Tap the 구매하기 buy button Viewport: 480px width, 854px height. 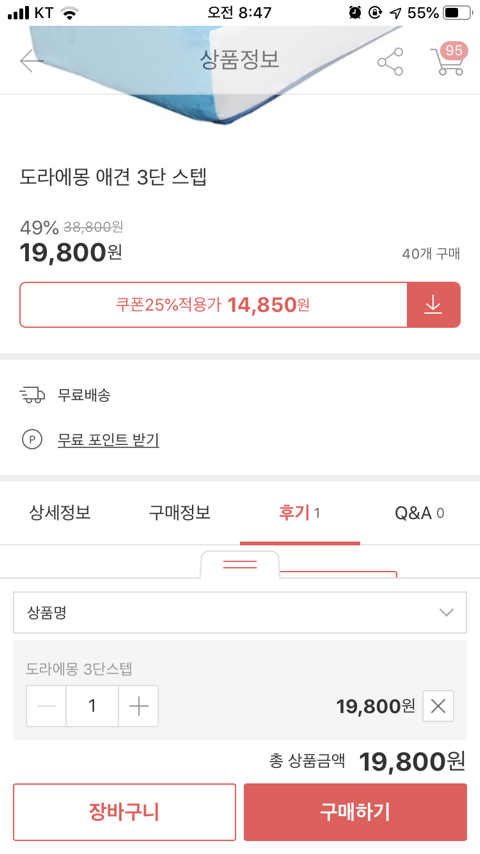[355, 812]
